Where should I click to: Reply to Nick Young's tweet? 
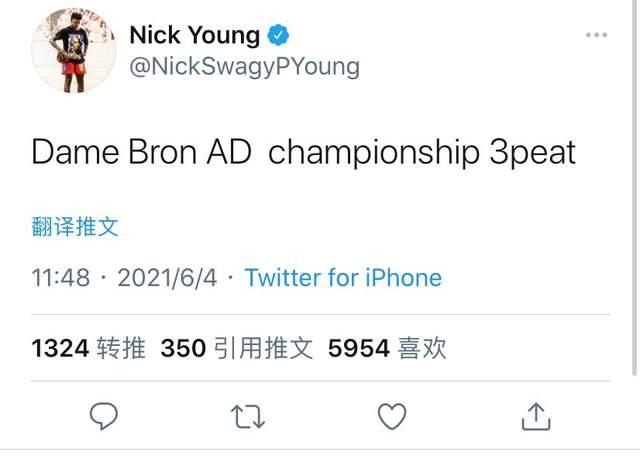pos(104,415)
